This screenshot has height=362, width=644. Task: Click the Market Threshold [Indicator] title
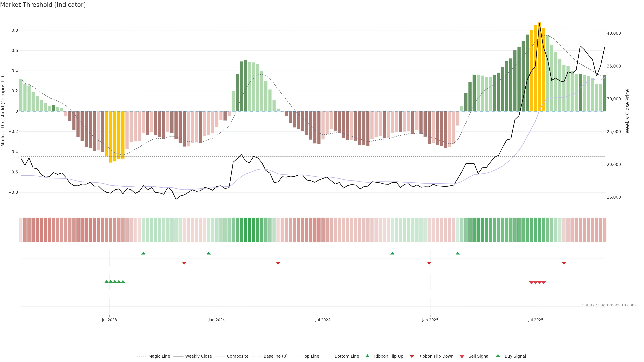(x=43, y=5)
